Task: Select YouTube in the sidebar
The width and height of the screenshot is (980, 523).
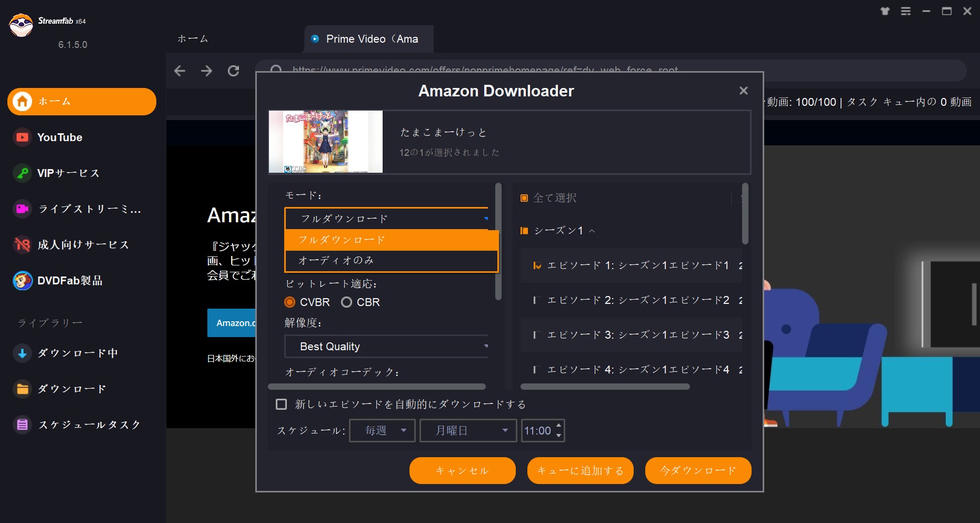Action: (x=82, y=137)
